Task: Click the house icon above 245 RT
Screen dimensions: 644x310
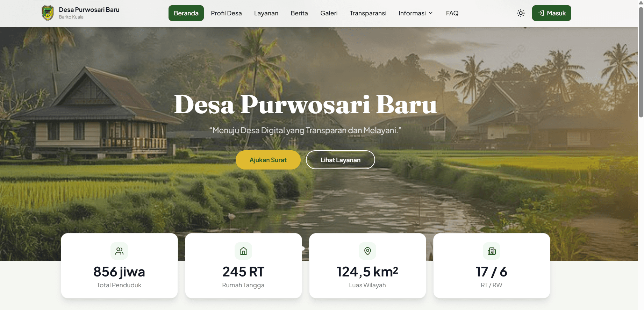Action: tap(243, 251)
